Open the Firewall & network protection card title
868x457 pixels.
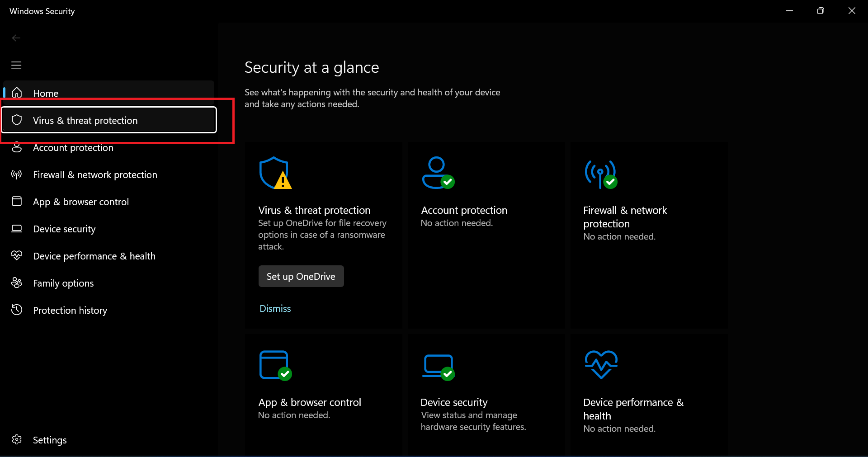pyautogui.click(x=625, y=217)
